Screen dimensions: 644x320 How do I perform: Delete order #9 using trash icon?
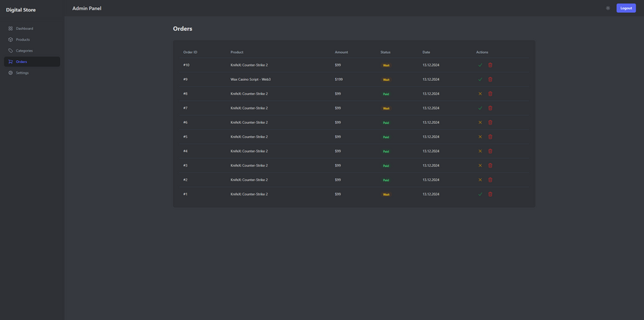pos(490,79)
